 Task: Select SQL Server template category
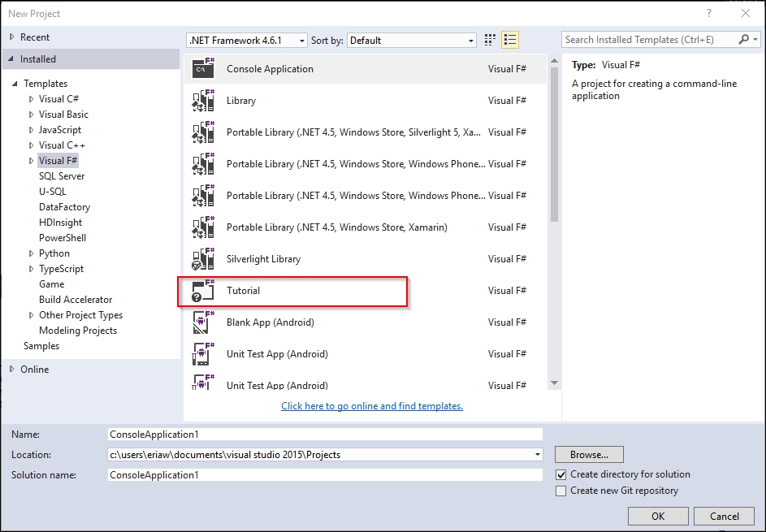[62, 176]
